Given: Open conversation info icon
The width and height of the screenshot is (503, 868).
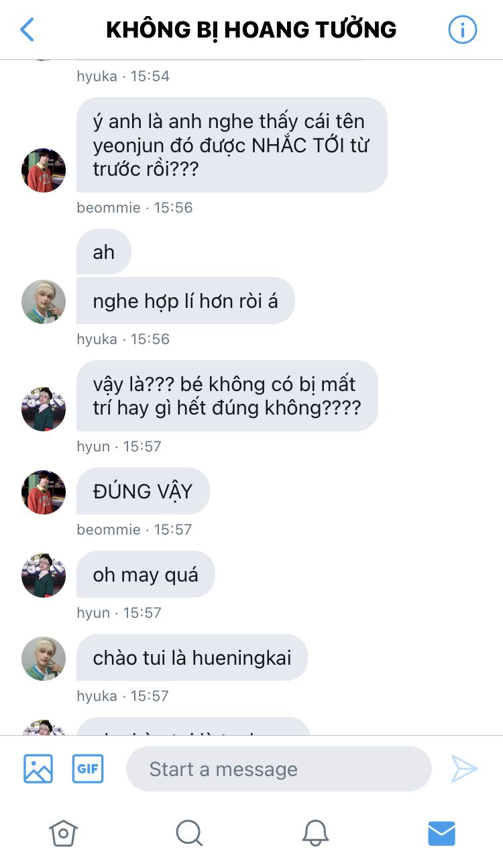Looking at the screenshot, I should tap(462, 30).
